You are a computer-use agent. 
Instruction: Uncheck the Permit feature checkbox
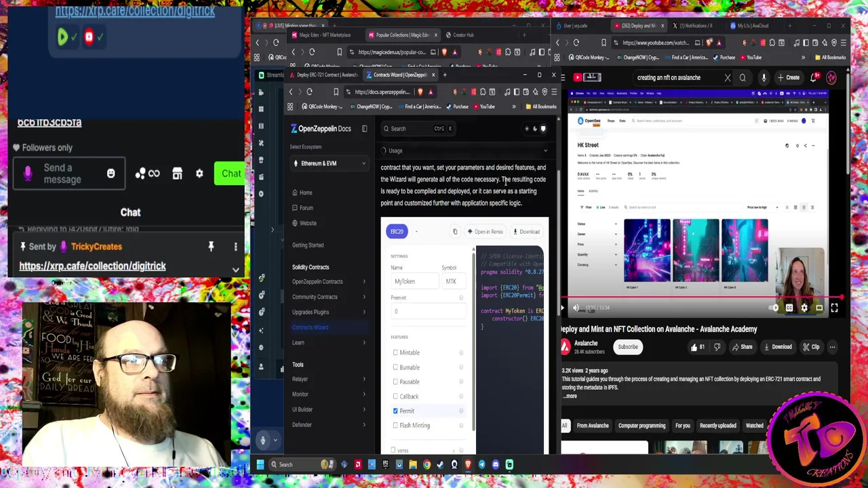coord(395,411)
